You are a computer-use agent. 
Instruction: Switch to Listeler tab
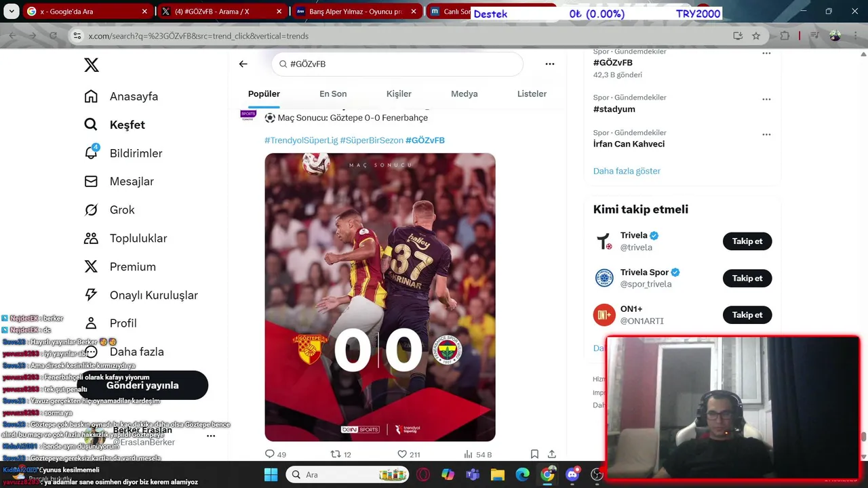coord(532,94)
